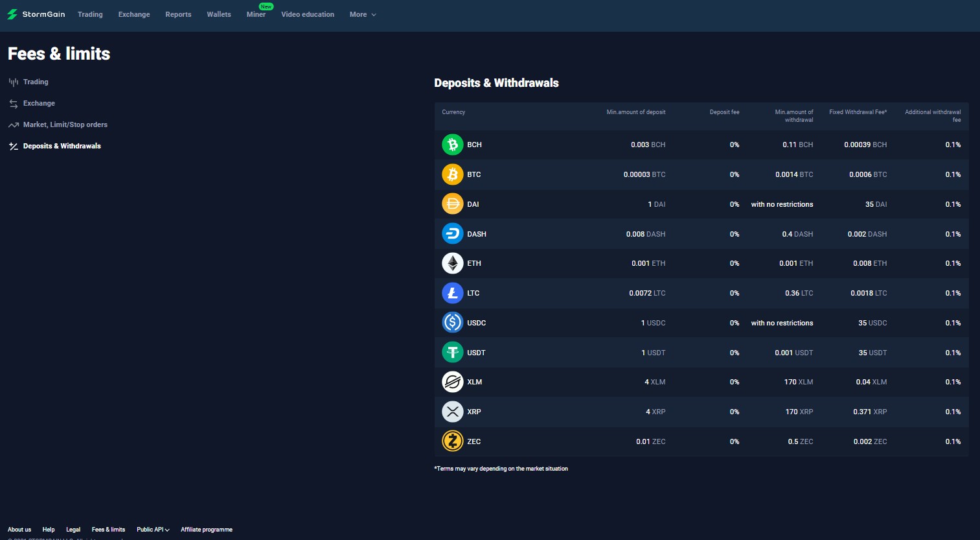Follow the Affiliate programme footer link

(x=206, y=530)
